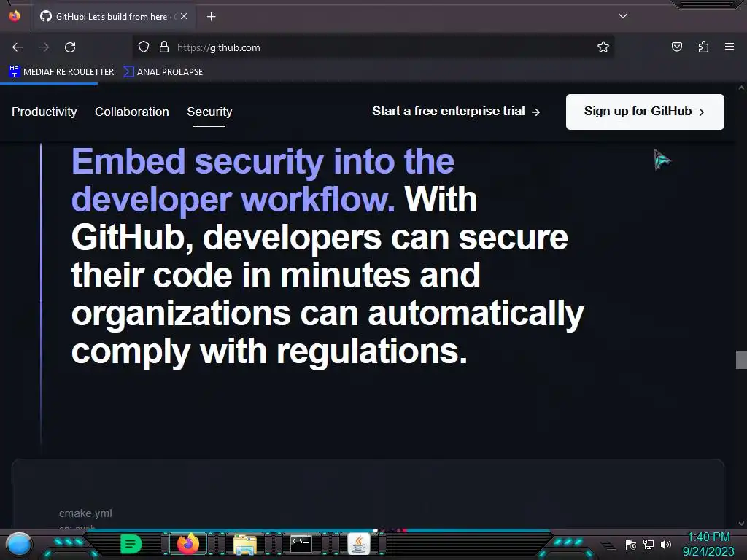Click the tracking protection shield icon
This screenshot has width=747, height=560.
coord(144,47)
